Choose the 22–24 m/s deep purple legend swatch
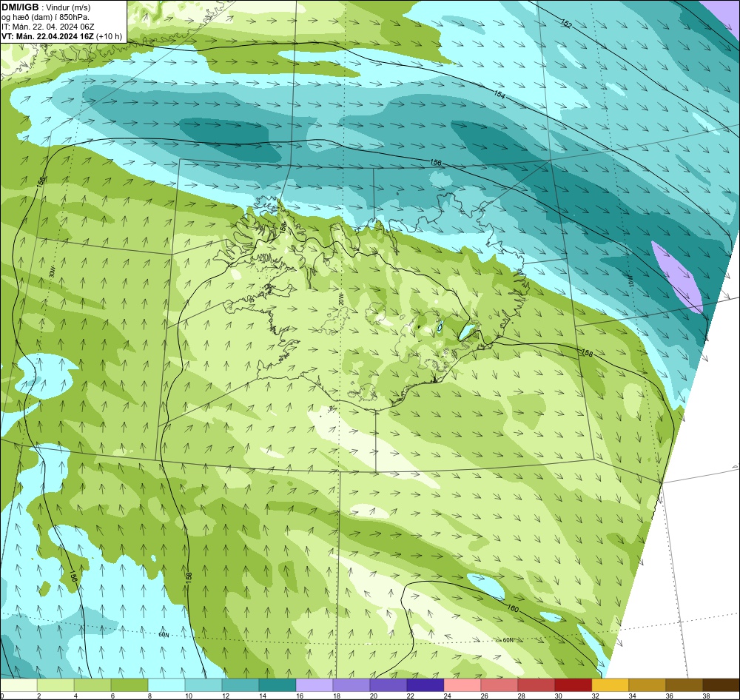 [x=425, y=685]
